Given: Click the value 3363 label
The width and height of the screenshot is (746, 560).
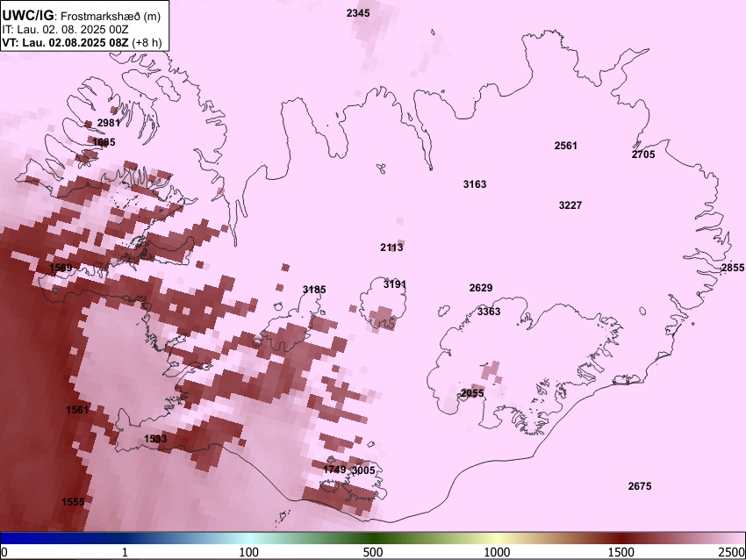Looking at the screenshot, I should (x=489, y=312).
